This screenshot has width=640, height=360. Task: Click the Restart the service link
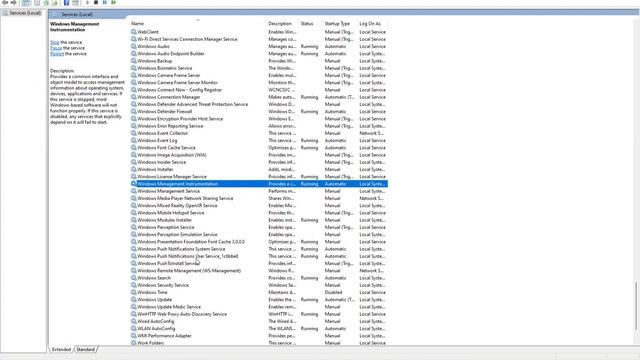click(x=57, y=54)
